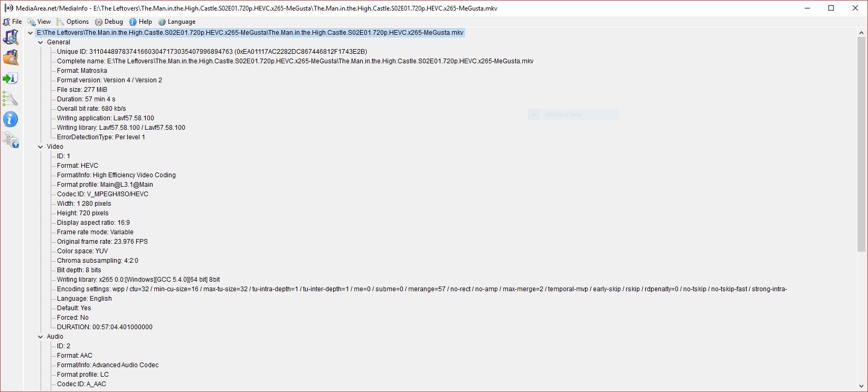Select the 'Language: English' row

click(84, 299)
